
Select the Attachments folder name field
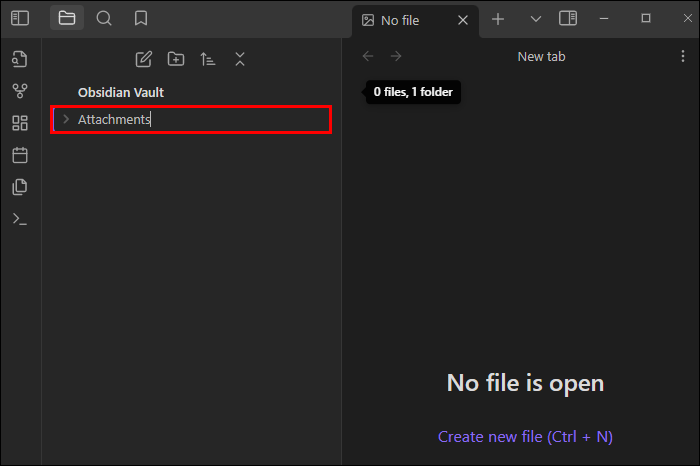[x=191, y=120]
